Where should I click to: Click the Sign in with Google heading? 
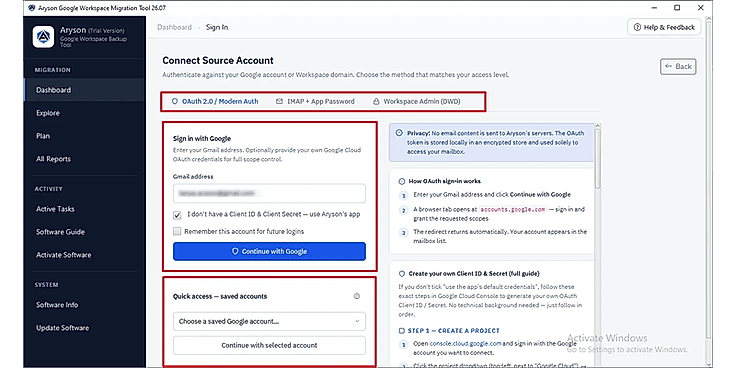click(202, 138)
